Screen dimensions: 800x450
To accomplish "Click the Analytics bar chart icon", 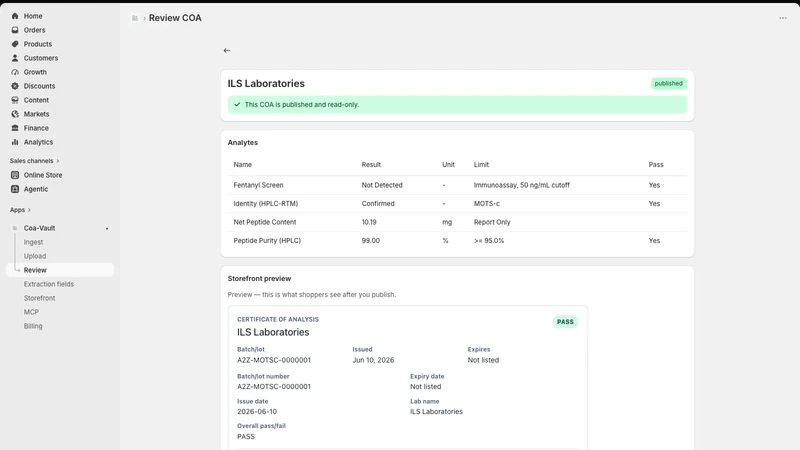I will tap(15, 142).
